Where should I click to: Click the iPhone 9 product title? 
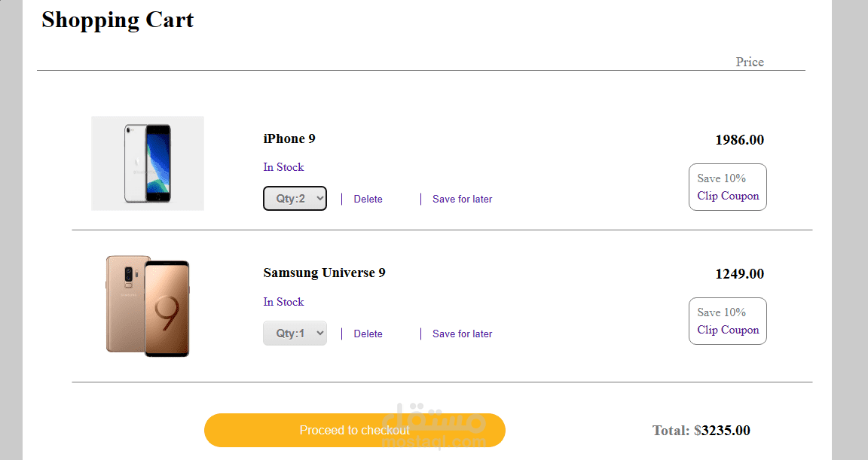point(289,139)
